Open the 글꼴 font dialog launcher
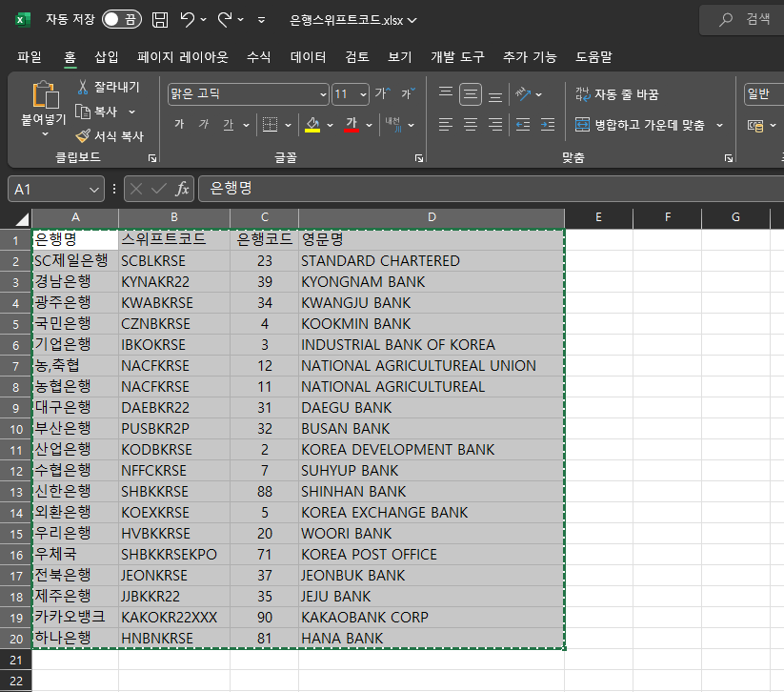The image size is (784, 692). pyautogui.click(x=419, y=158)
